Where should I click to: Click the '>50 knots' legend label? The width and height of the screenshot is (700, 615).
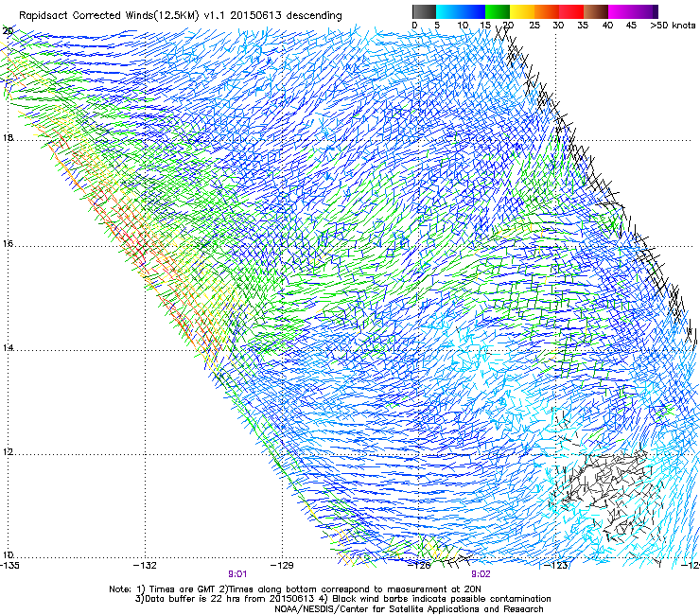coord(673,26)
